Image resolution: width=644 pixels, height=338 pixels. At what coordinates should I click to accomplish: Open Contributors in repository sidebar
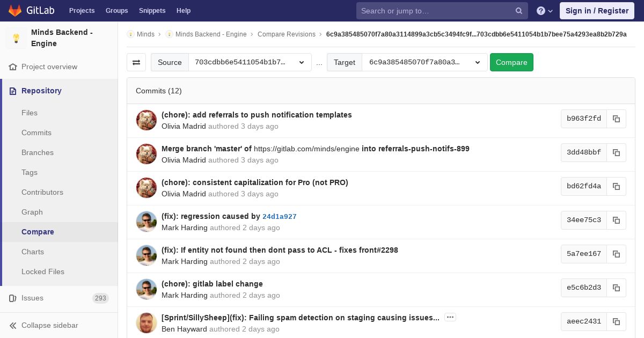(42, 192)
